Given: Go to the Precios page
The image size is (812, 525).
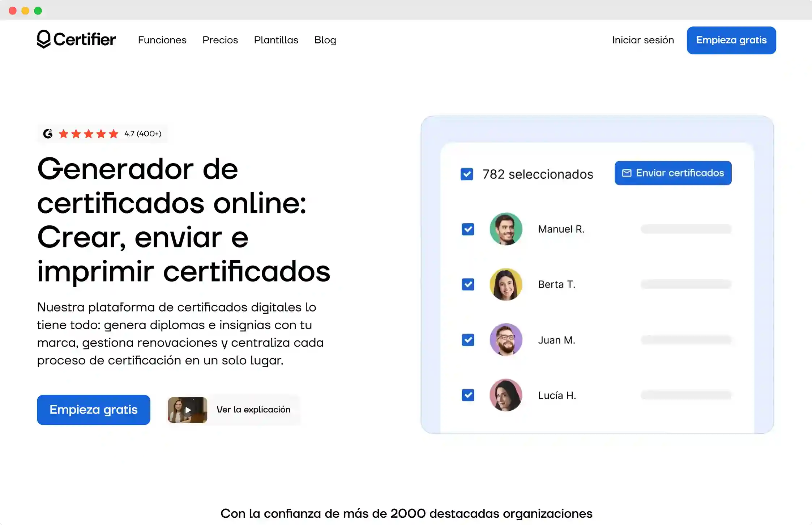Looking at the screenshot, I should pos(220,40).
